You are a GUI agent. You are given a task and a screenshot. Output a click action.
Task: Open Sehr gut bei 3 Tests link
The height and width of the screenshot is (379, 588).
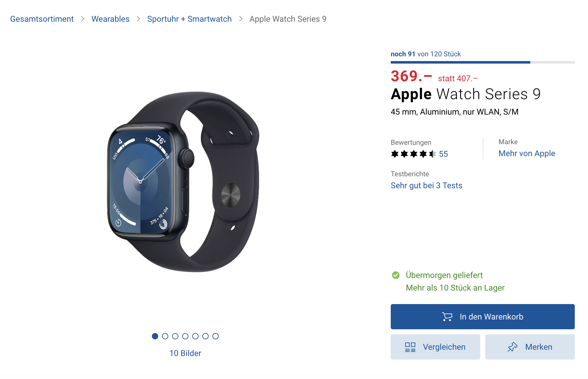426,185
